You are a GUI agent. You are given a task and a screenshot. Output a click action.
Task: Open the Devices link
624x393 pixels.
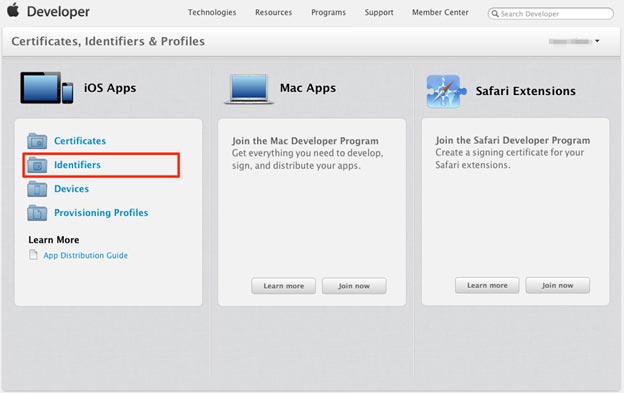coord(71,189)
